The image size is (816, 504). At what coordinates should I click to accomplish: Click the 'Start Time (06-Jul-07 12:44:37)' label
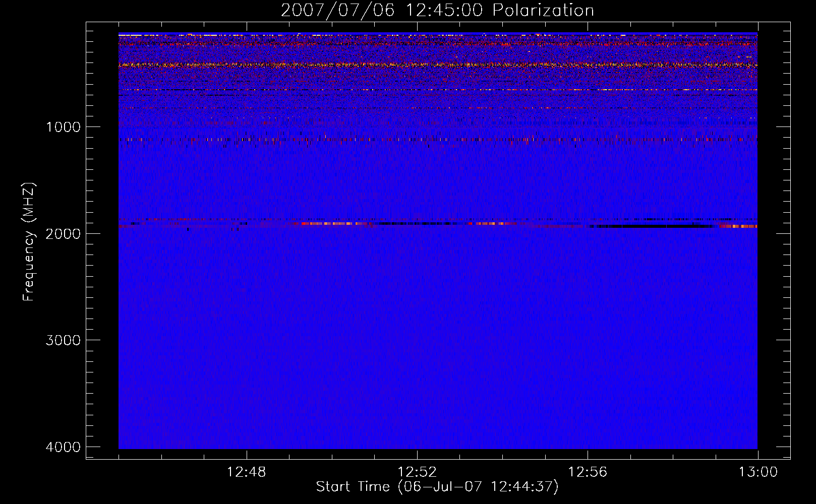pos(437,487)
